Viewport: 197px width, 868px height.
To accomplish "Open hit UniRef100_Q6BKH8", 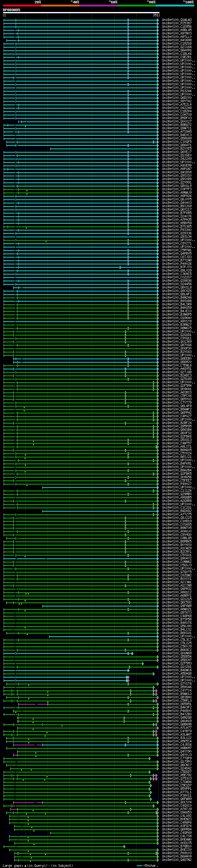I will pos(177,724).
